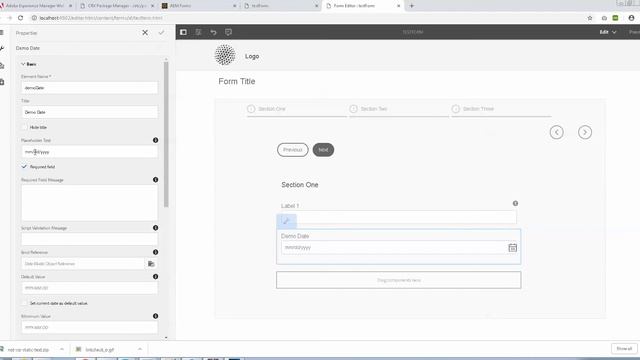Toggle the side panel icon in editor toolbar
640x360 pixels.
(x=183, y=32)
